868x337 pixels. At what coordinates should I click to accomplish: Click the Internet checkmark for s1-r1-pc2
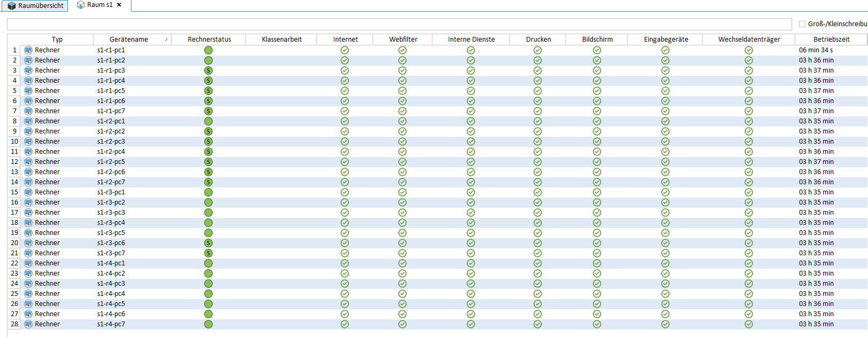(x=345, y=60)
